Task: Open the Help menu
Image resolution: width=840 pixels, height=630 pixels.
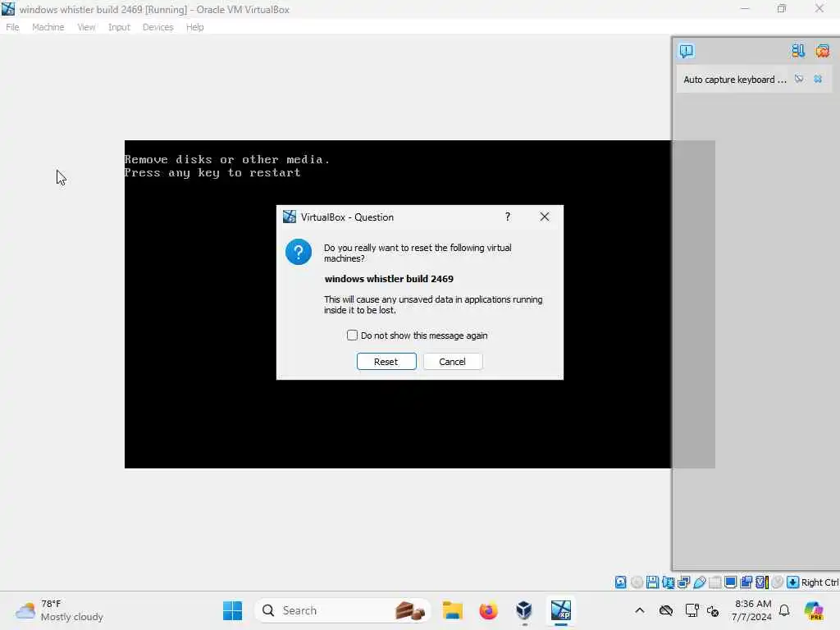Action: (x=195, y=27)
